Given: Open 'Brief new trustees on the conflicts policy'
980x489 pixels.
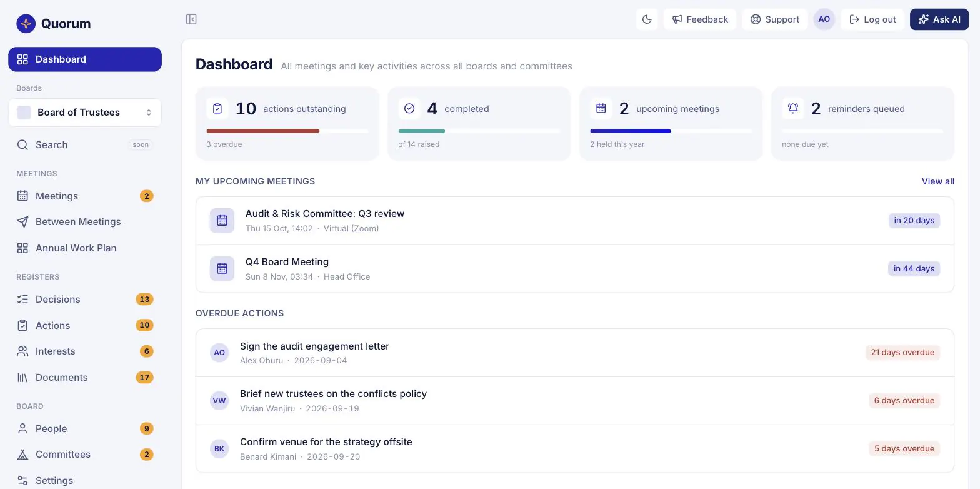Looking at the screenshot, I should (575, 401).
